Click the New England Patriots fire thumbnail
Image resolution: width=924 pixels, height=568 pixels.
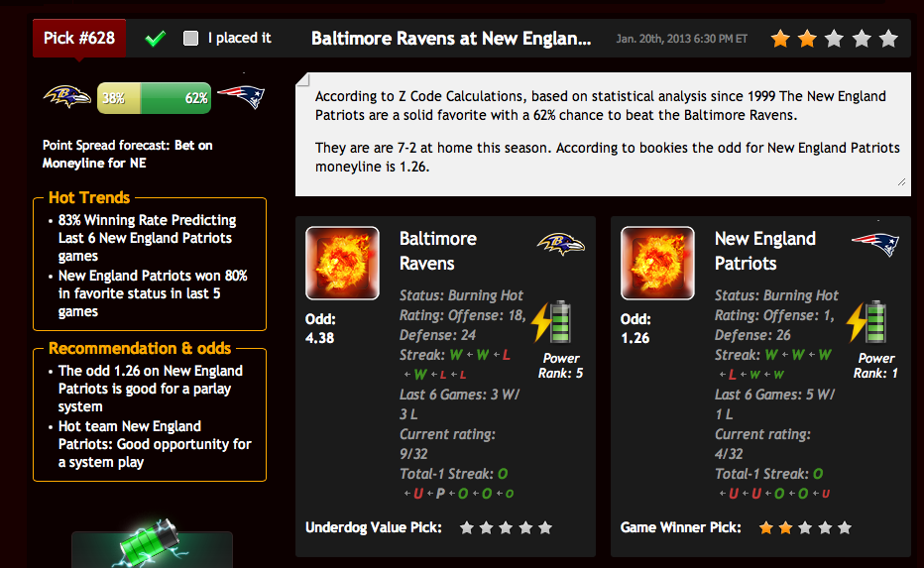(x=657, y=263)
